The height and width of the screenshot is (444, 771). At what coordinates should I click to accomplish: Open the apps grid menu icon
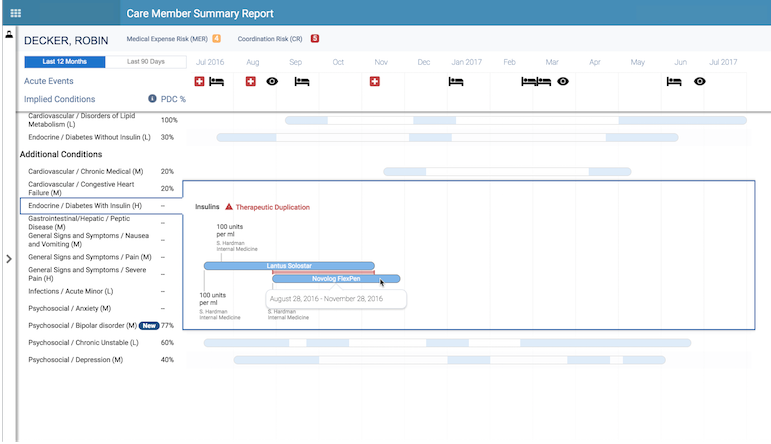[16, 13]
